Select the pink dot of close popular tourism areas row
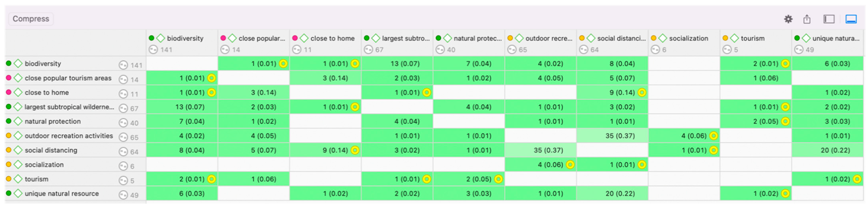 pyautogui.click(x=9, y=78)
